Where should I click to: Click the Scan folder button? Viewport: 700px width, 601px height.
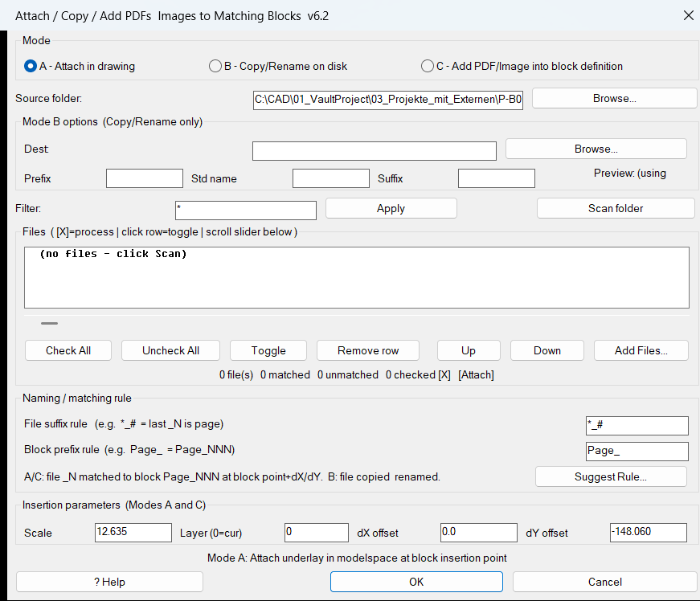616,208
